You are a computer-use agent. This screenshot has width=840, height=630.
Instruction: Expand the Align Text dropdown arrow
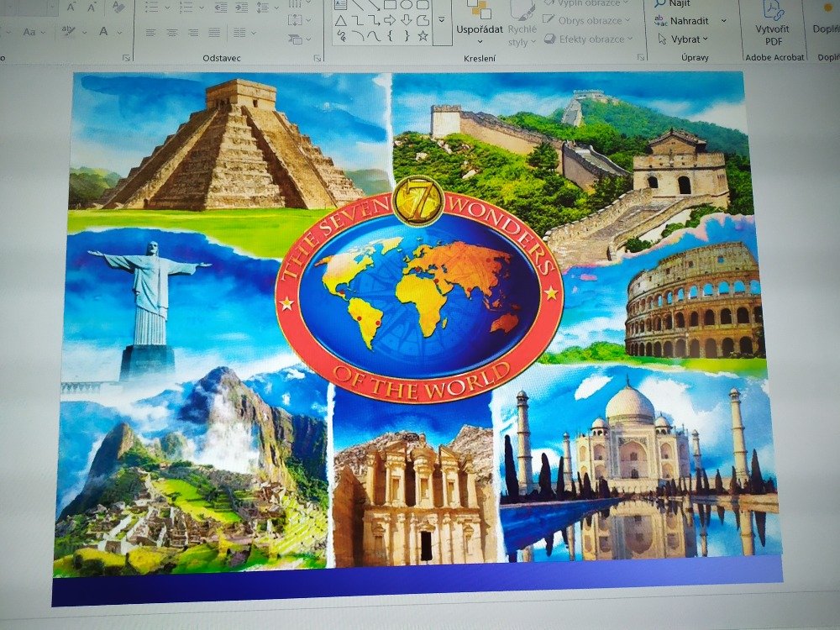click(x=308, y=21)
